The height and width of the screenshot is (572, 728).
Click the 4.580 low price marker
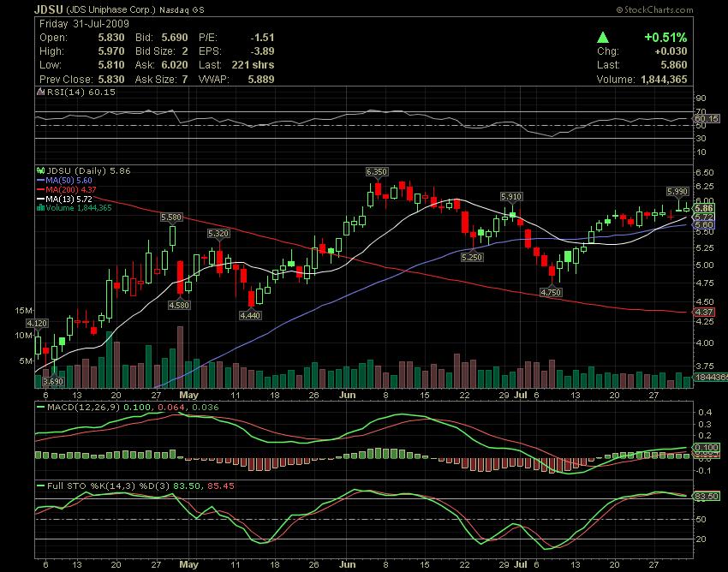(x=179, y=305)
